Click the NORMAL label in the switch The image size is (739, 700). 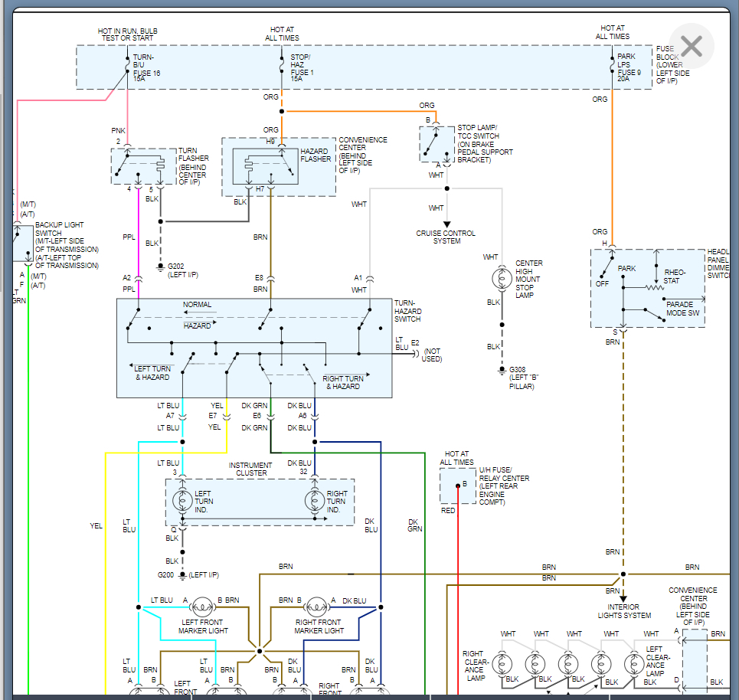tap(197, 305)
